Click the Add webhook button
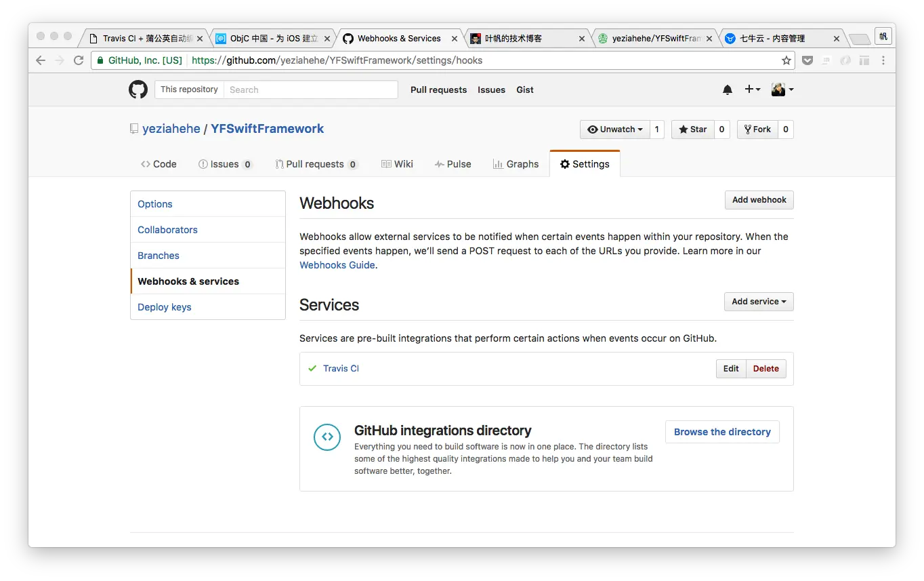Viewport: 924px width, 581px height. (x=759, y=200)
